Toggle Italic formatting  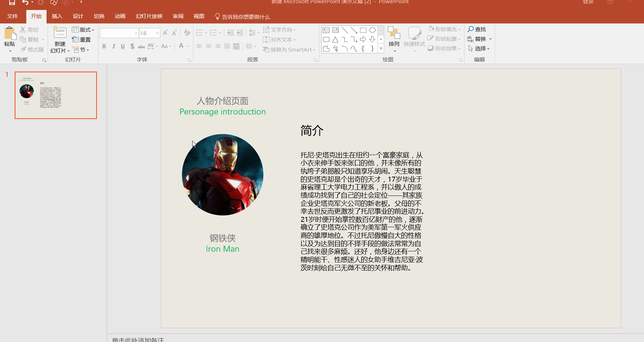click(x=113, y=46)
